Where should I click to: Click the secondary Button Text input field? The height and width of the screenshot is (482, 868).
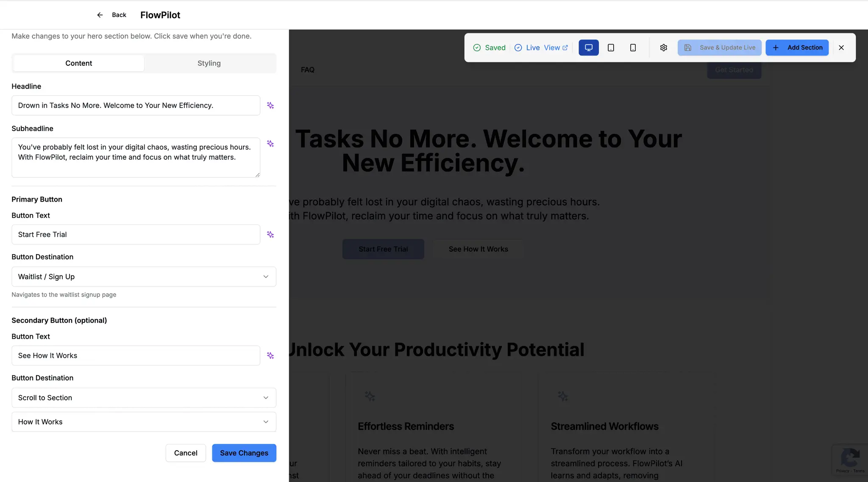click(136, 356)
